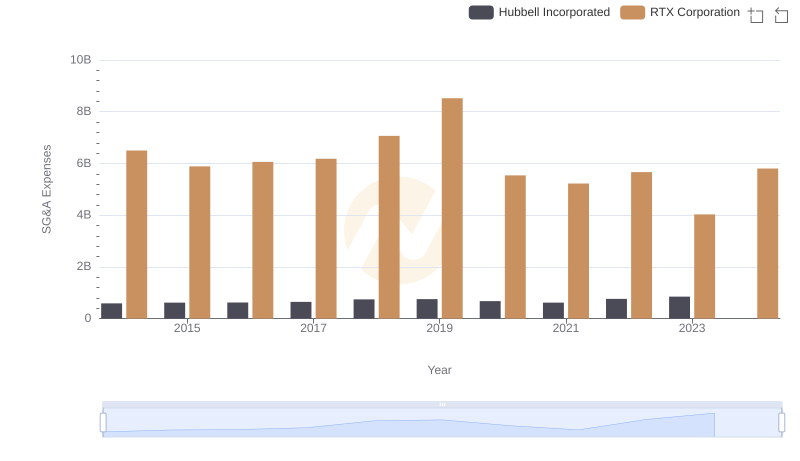Toggle RTX Corporation series label in legend
Viewport: 800px width, 461px height.
click(694, 12)
